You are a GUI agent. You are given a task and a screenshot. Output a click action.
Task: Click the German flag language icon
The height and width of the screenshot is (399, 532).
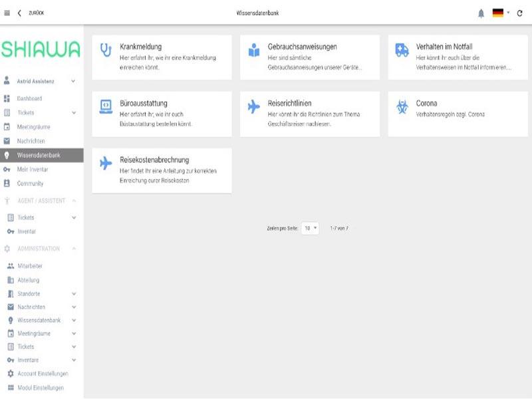[497, 13]
